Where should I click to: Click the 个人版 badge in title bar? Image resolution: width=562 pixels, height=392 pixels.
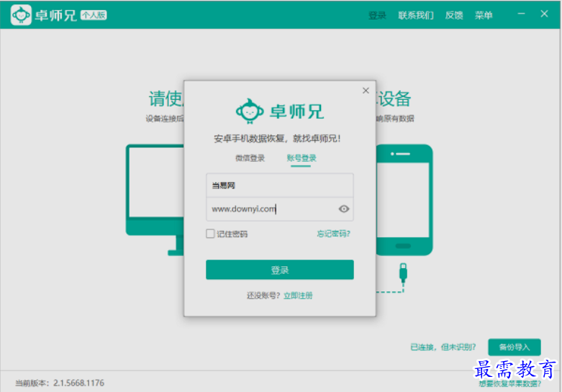click(94, 15)
